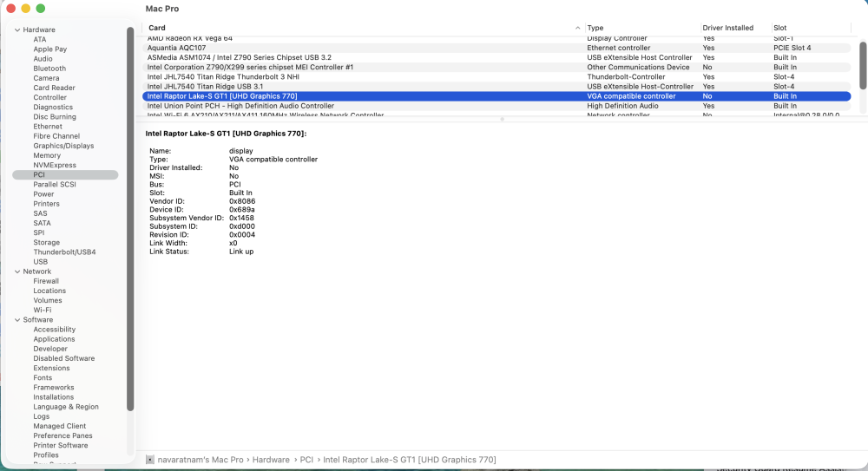This screenshot has height=471, width=868.
Task: Open Bluetooth in the sidebar
Action: click(49, 69)
